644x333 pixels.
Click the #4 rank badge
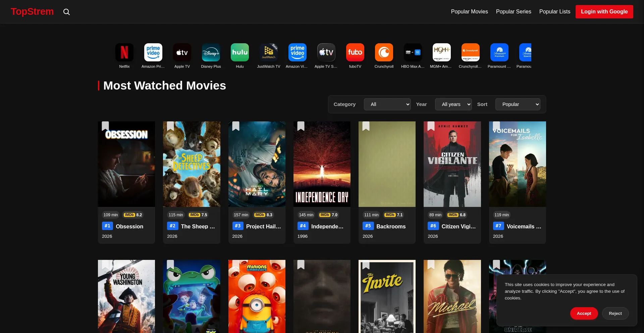pyautogui.click(x=303, y=226)
